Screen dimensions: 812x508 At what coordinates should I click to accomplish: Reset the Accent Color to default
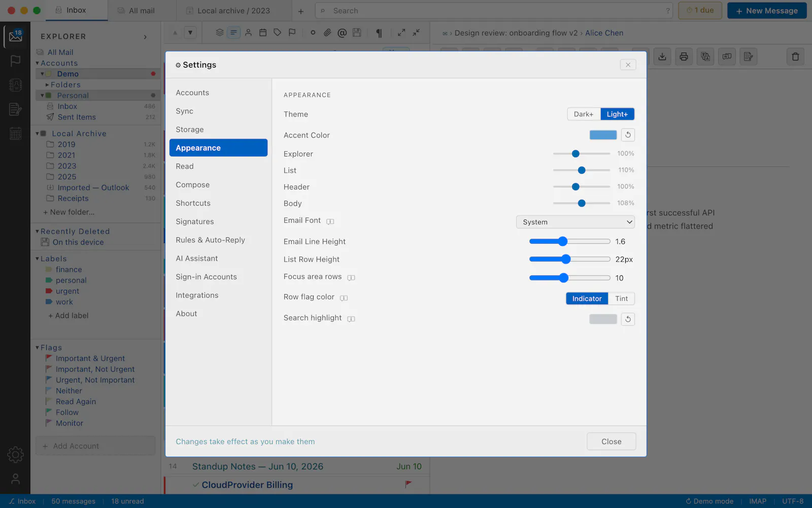click(628, 135)
